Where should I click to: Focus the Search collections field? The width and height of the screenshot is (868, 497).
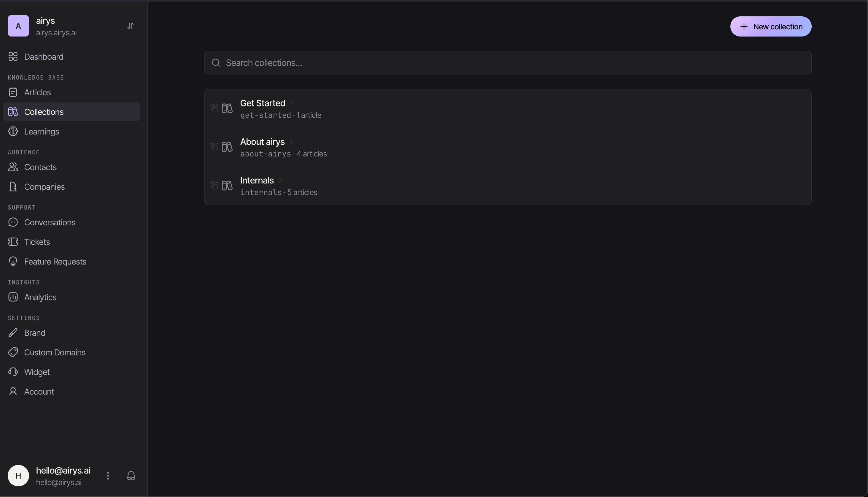click(x=508, y=62)
